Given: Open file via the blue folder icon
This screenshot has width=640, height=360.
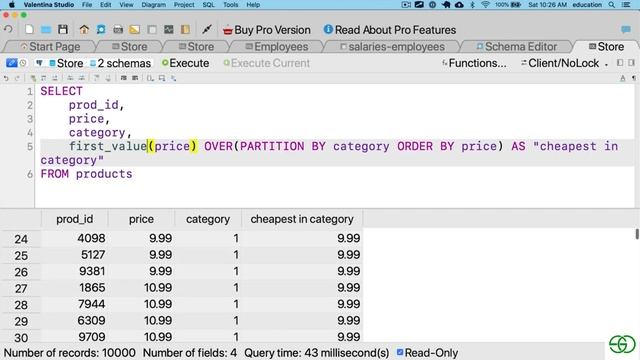Looking at the screenshot, I should pyautogui.click(x=46, y=29).
